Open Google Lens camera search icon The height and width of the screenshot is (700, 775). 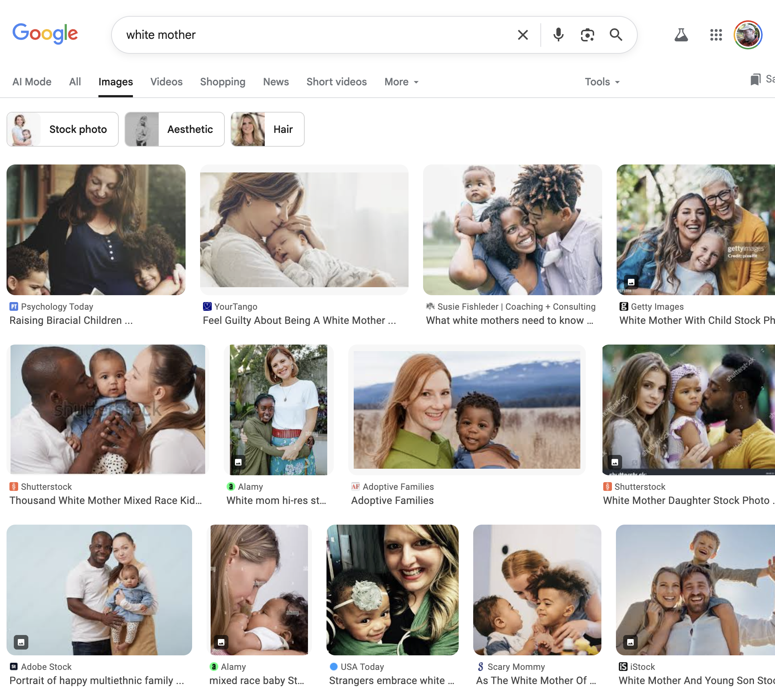tap(587, 35)
